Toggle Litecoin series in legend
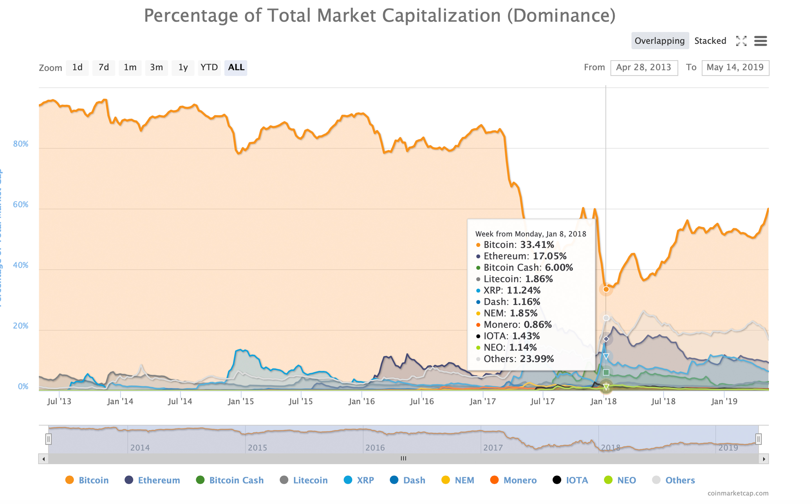This screenshot has width=812, height=504. [304, 480]
